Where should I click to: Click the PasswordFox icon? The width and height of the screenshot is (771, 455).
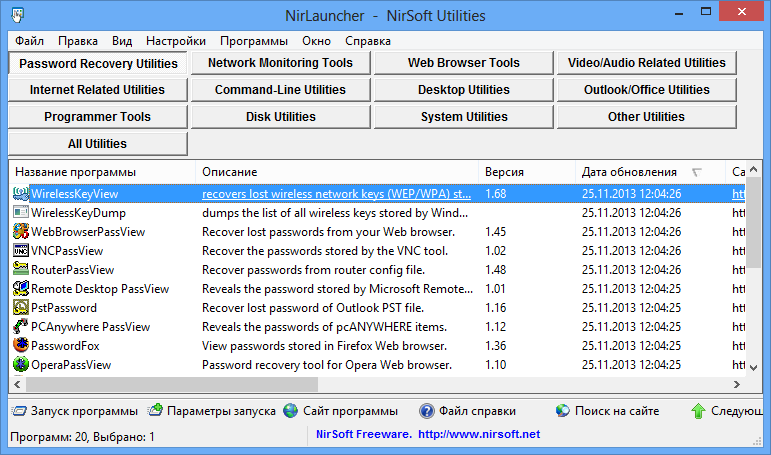(x=21, y=346)
